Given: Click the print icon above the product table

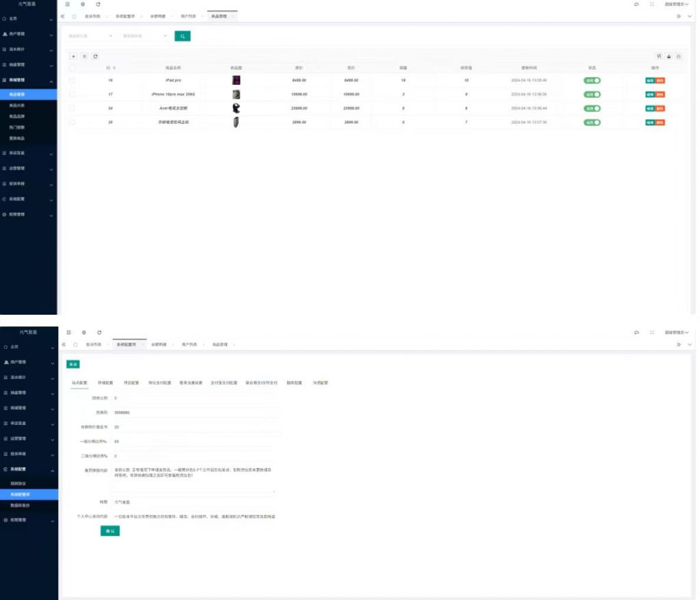Looking at the screenshot, I should pyautogui.click(x=669, y=56).
